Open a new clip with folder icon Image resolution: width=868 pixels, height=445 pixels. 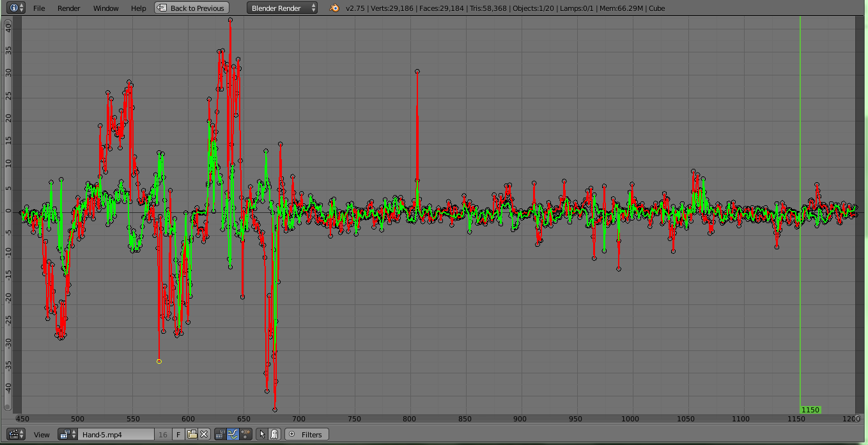pyautogui.click(x=192, y=434)
